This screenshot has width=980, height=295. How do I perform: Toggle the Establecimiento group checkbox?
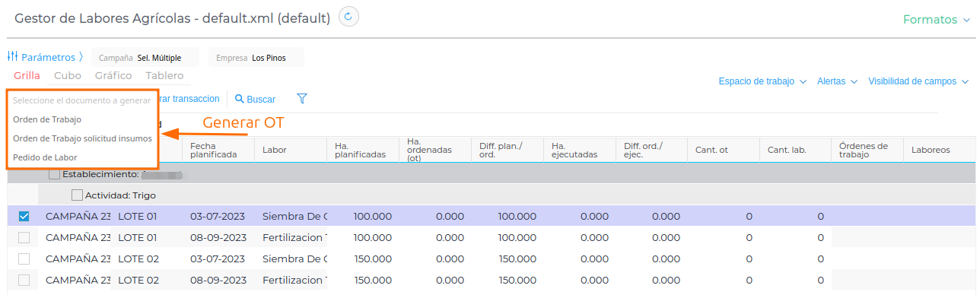point(54,174)
